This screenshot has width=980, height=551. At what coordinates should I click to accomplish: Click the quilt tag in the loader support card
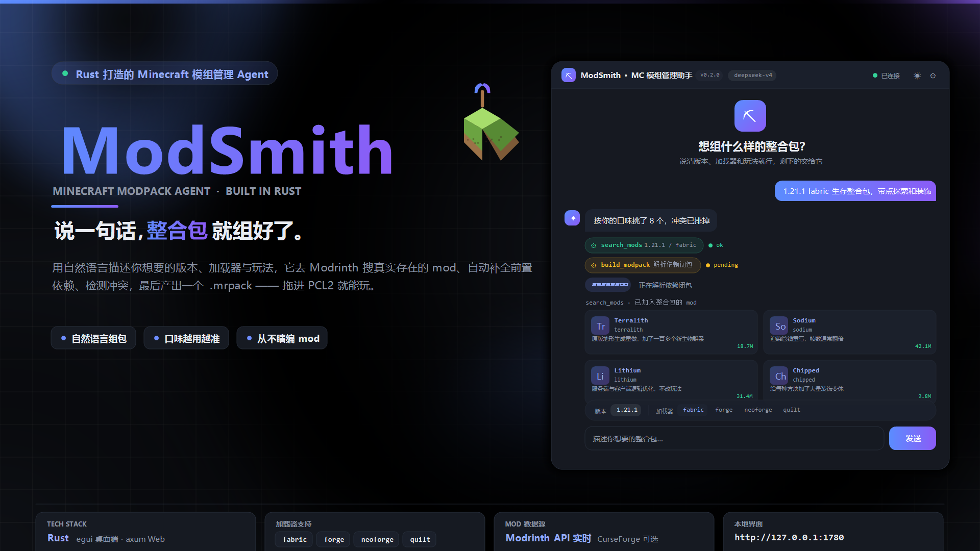click(420, 539)
